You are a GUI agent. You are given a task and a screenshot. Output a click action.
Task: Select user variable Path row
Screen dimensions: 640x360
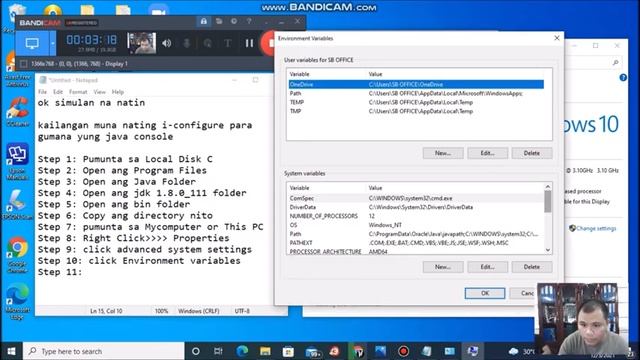tap(416, 93)
